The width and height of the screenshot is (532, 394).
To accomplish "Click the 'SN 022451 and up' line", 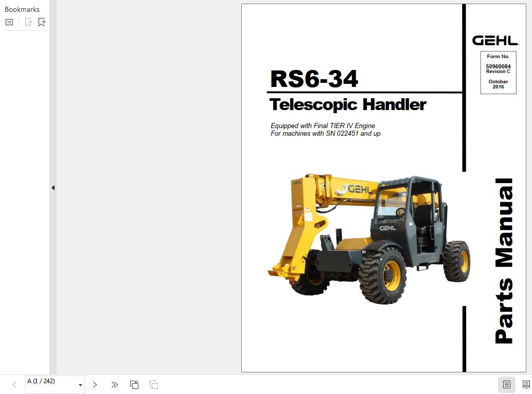I will [325, 134].
